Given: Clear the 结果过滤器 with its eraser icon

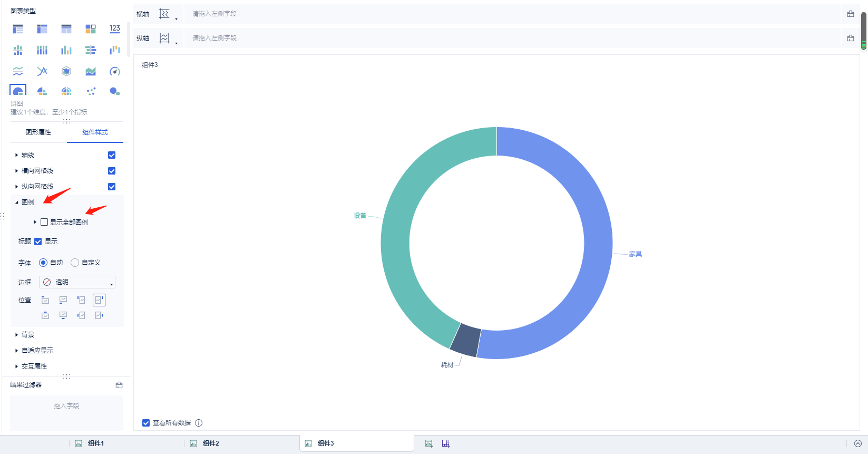Looking at the screenshot, I should click(119, 385).
